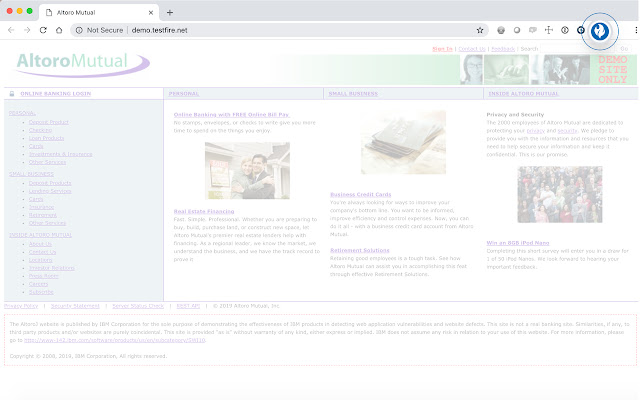Navigate back in browser history
The width and height of the screenshot is (640, 400).
(x=11, y=30)
